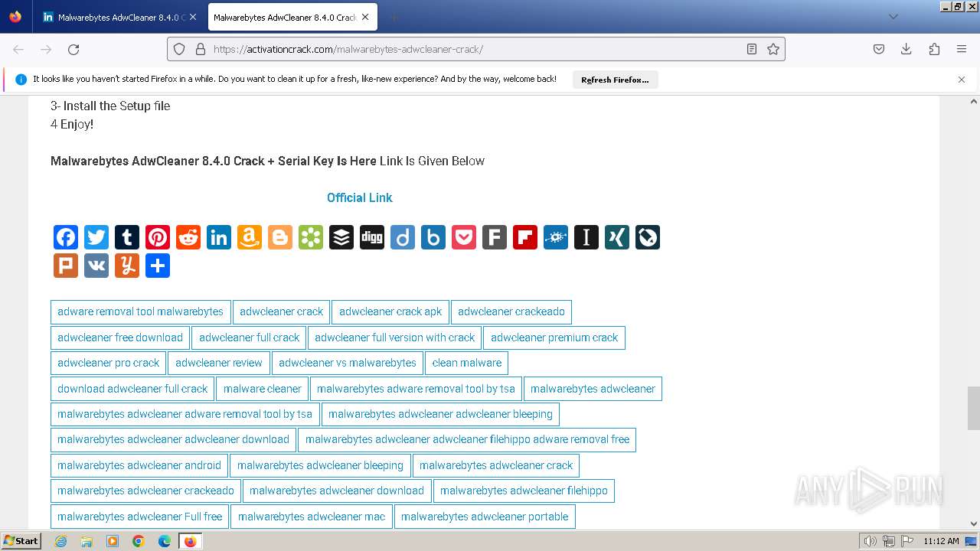The height and width of the screenshot is (551, 980).
Task: Click the green flower share icon
Action: click(x=311, y=237)
